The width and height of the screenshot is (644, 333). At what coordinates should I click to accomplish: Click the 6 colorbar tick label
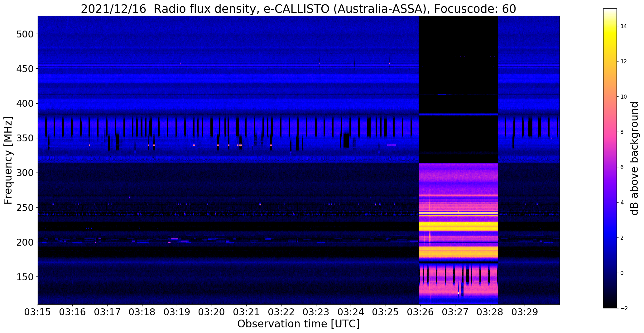point(622,167)
